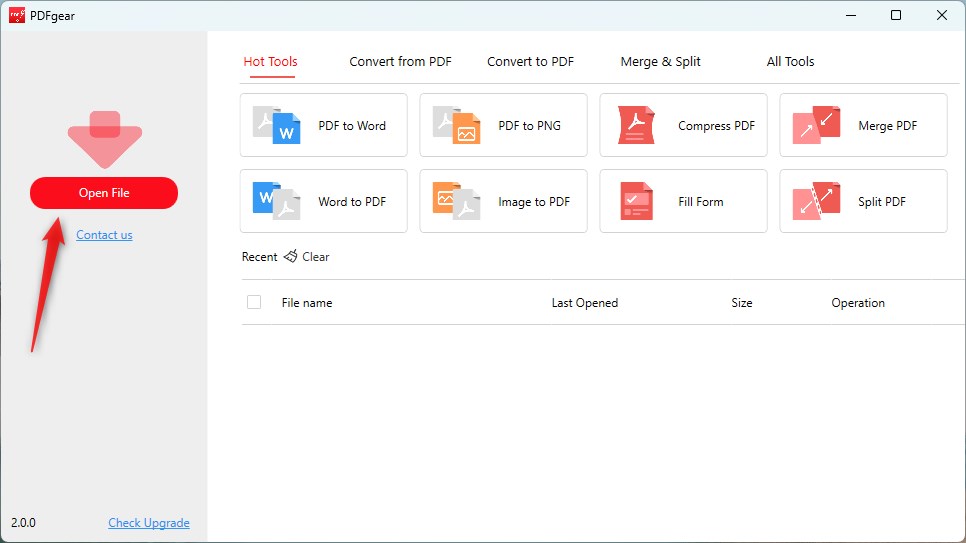Follow the Contact us link
Screen dimensions: 966x543
pos(104,235)
